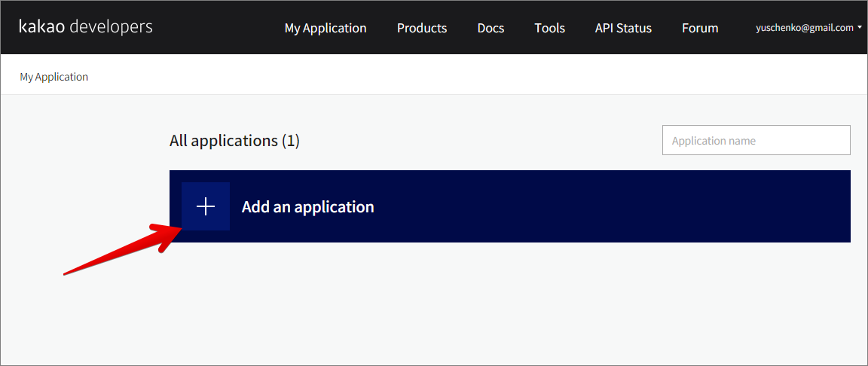Click blank space in the white breadcrumb bar
868x366 pixels.
(452, 77)
